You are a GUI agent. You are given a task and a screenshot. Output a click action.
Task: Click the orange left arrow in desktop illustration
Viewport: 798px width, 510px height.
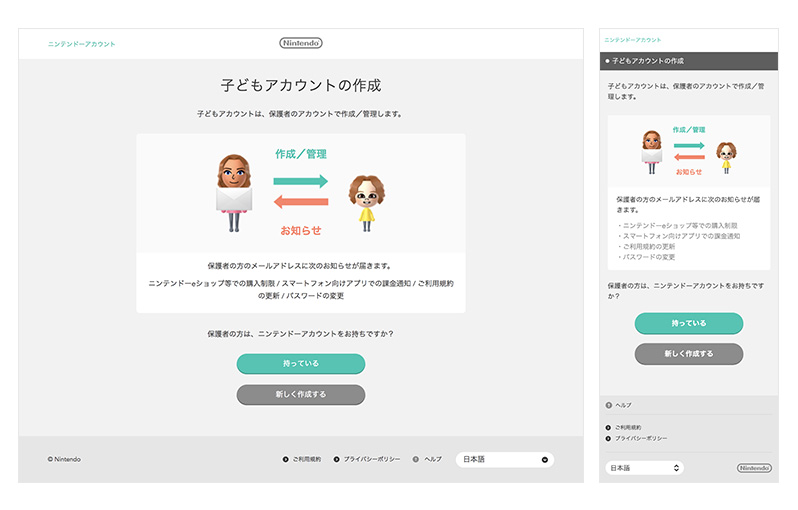click(x=301, y=204)
